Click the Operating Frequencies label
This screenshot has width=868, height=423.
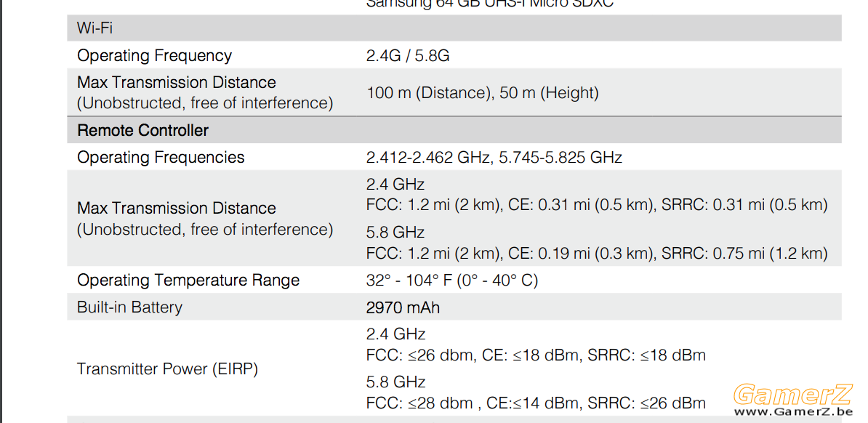161,157
